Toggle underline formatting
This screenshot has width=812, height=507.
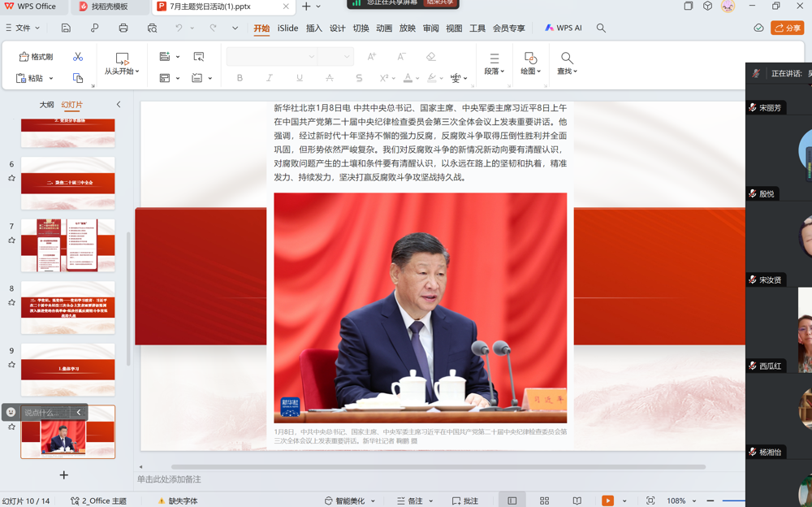pyautogui.click(x=299, y=77)
